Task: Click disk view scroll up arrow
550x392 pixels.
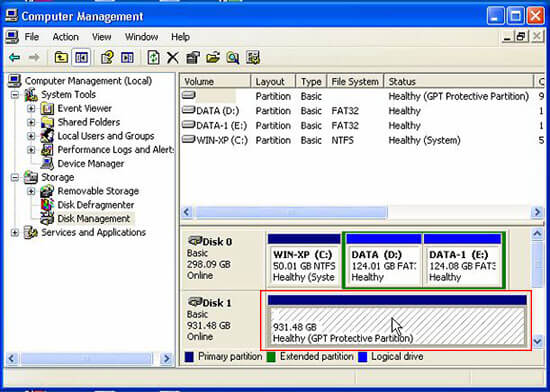Action: point(537,234)
